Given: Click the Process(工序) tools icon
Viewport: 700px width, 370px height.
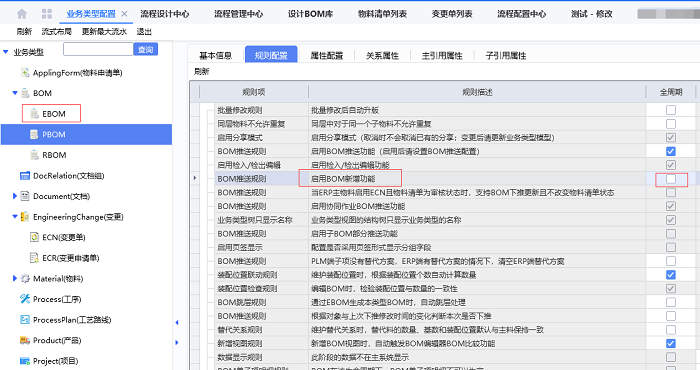Looking at the screenshot, I should 25,299.
